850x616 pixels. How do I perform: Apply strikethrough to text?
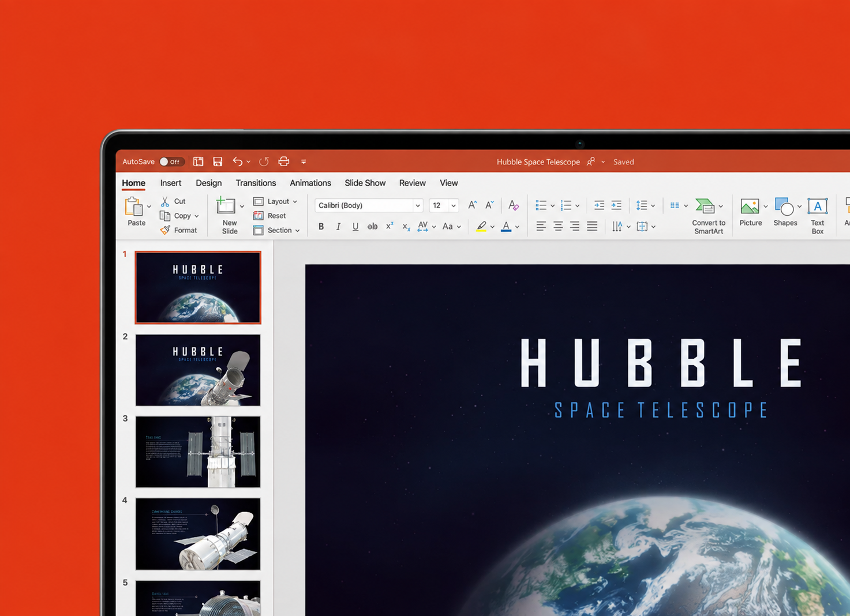[372, 227]
